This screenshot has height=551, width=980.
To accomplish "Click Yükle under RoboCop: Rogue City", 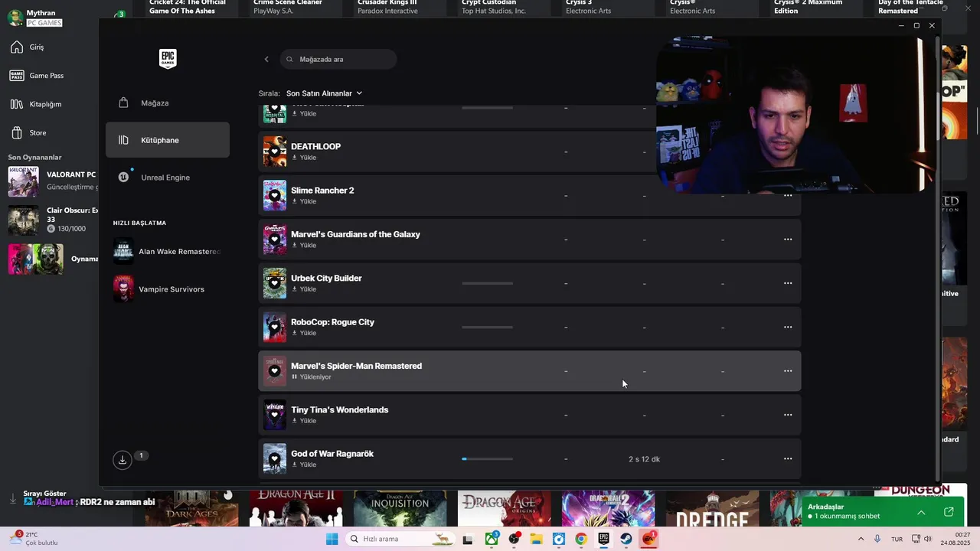I will tap(304, 333).
